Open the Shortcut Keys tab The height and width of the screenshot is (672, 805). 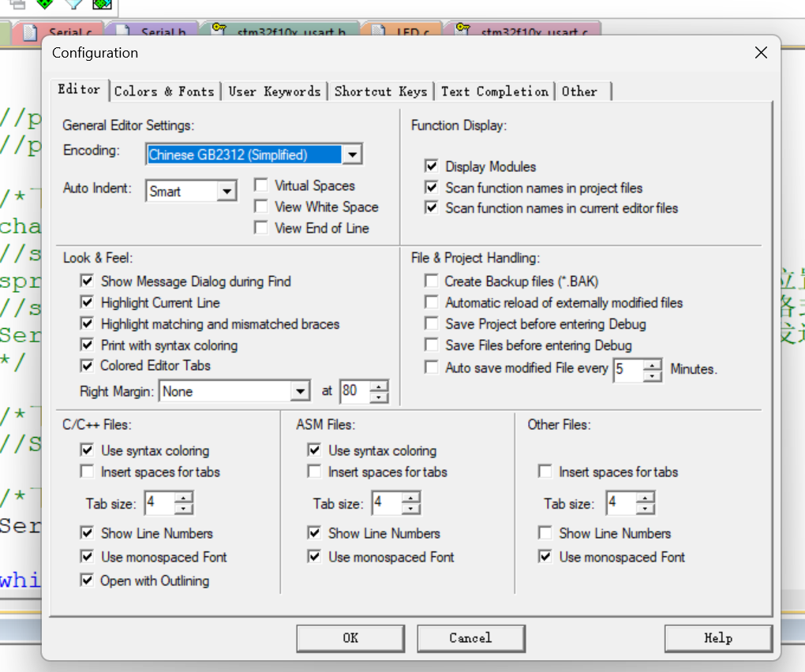pos(380,91)
